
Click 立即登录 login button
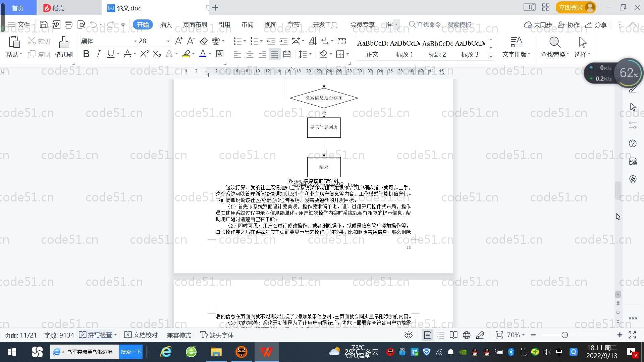576,7
